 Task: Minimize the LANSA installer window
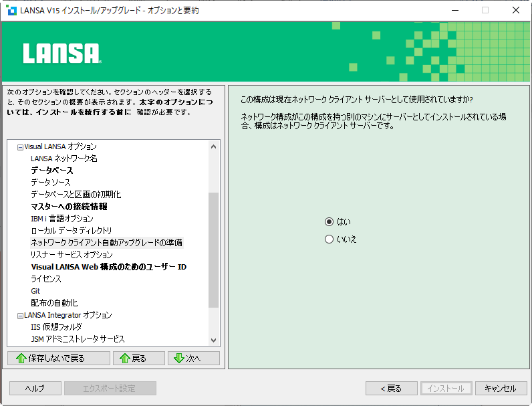(455, 10)
